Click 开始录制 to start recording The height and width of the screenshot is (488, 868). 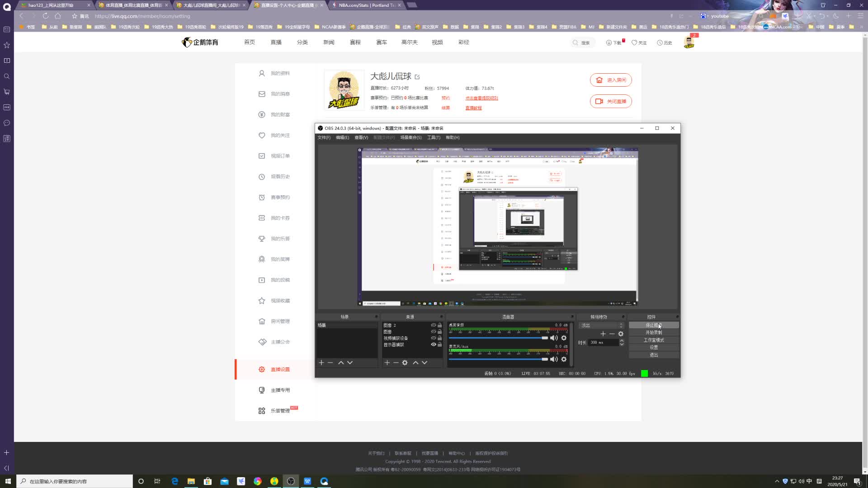click(654, 333)
